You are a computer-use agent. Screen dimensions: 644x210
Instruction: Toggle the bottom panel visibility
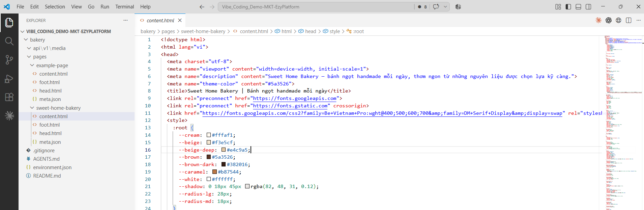578,7
